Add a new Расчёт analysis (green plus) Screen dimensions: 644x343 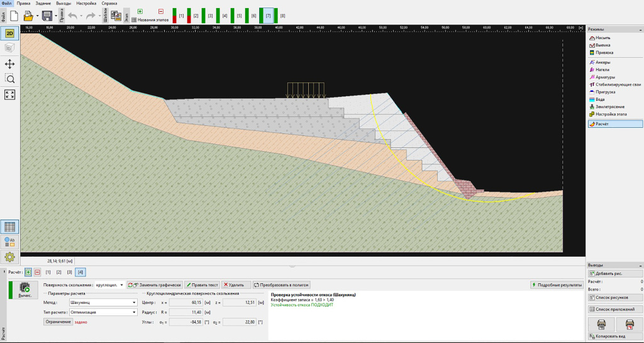coord(28,272)
